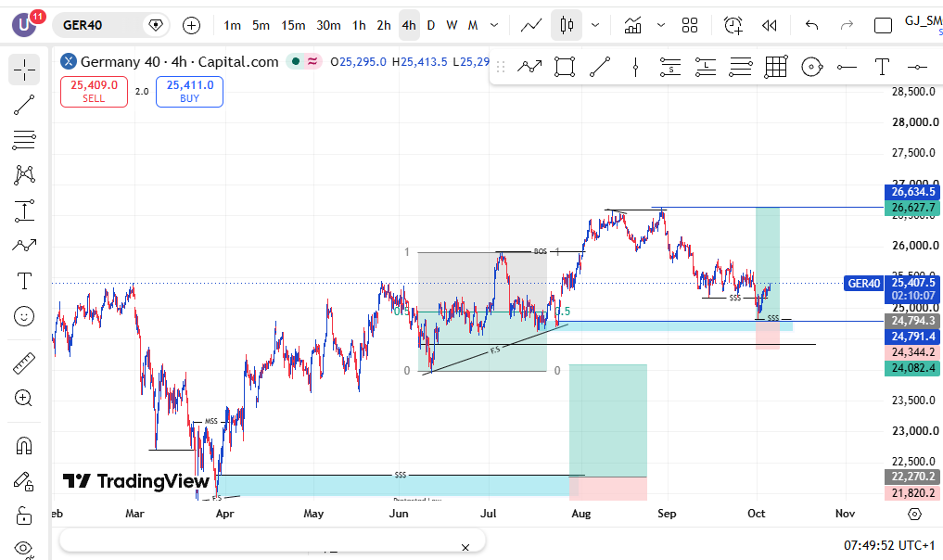Select the crosshair cursor tool
Image resolution: width=943 pixels, height=560 pixels.
coord(24,70)
